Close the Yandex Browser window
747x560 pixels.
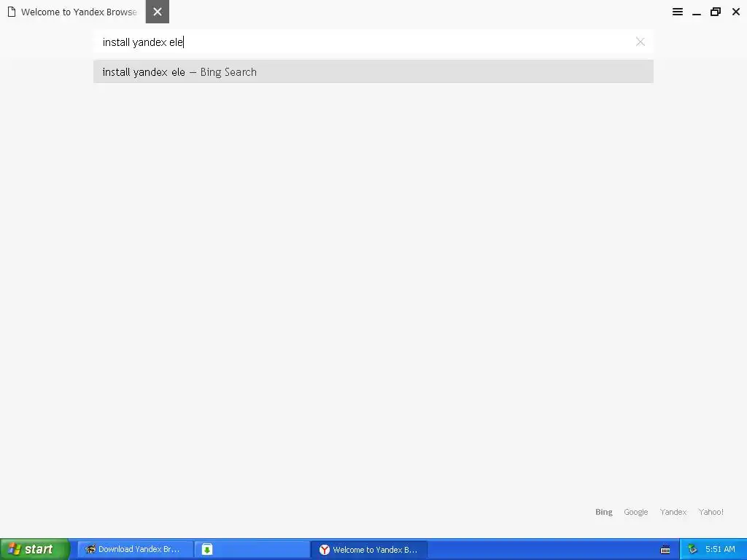coord(735,12)
